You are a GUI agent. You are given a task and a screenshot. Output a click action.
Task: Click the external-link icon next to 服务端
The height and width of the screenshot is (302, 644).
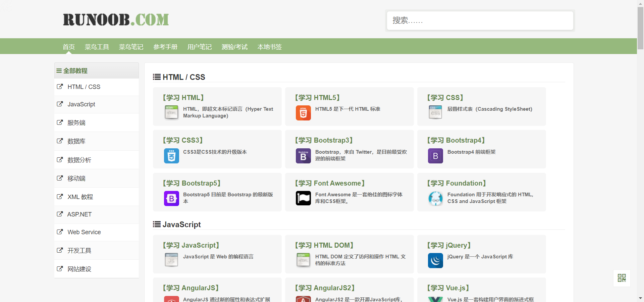[x=60, y=122]
